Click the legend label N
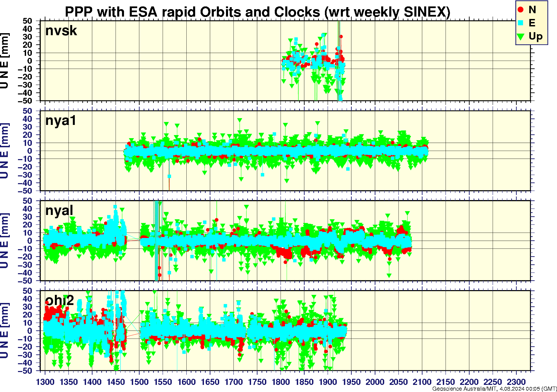Screen dimensions: 557x392 pos(532,10)
